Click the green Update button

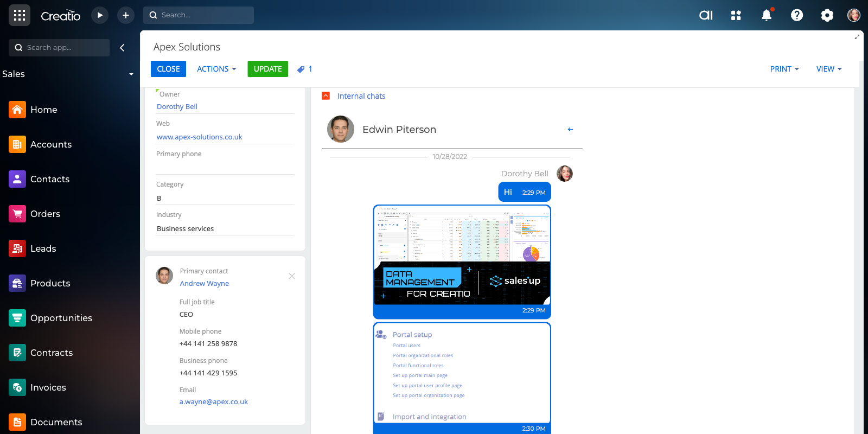[267, 69]
